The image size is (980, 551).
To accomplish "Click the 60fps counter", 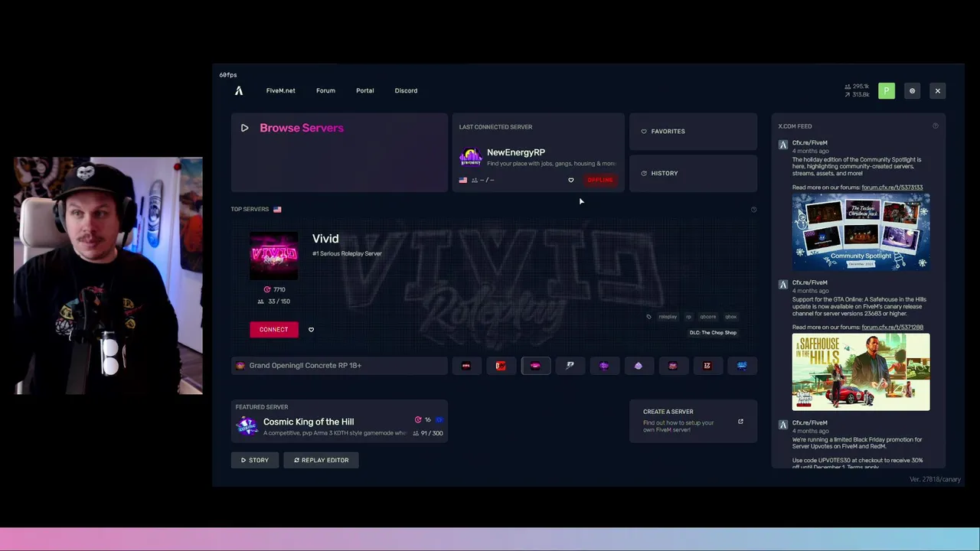I will coord(227,75).
